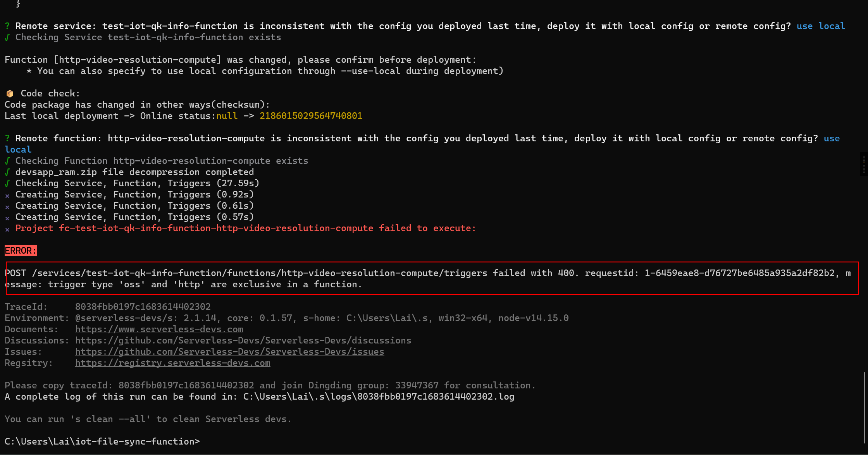Click the x mark before Project failed line
868x455 pixels.
[7, 229]
